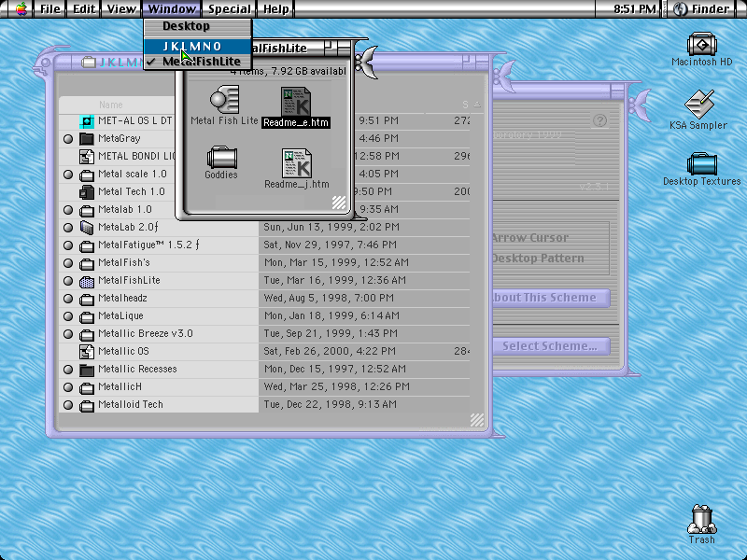Click the menu bar clock
The image size is (747, 560).
[634, 8]
